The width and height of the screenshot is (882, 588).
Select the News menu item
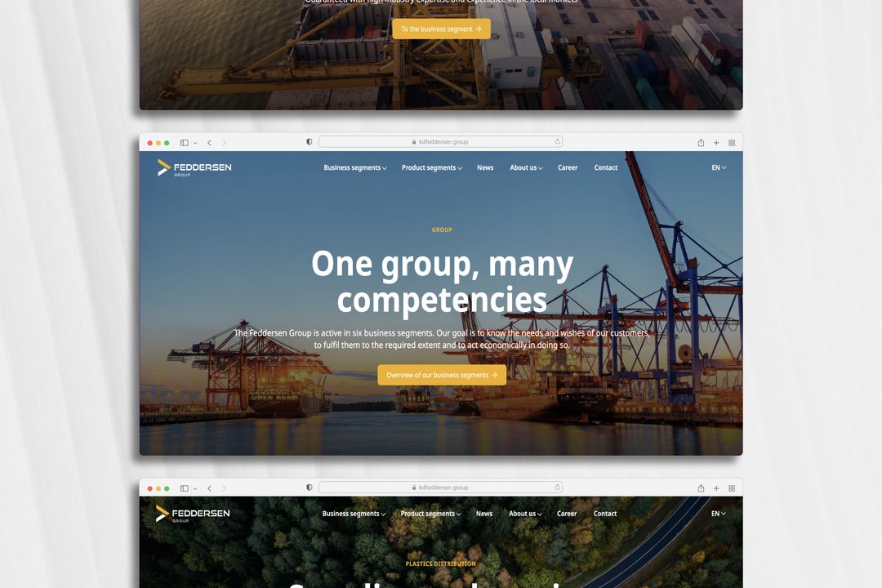pyautogui.click(x=485, y=167)
